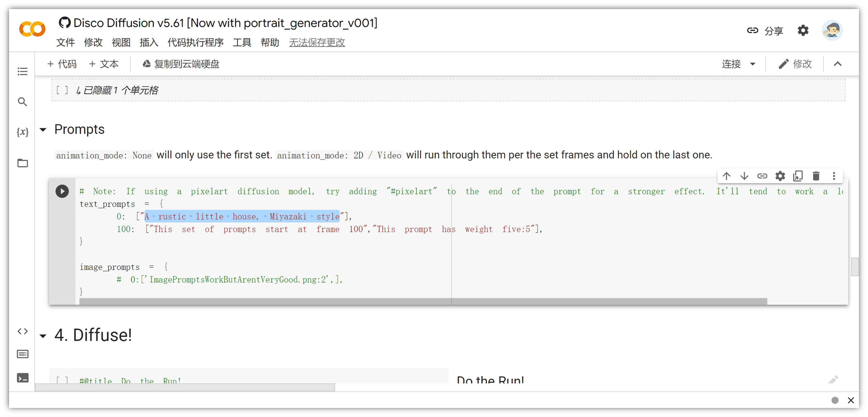This screenshot has width=868, height=417.
Task: Close the bottom status bar
Action: coord(851,400)
